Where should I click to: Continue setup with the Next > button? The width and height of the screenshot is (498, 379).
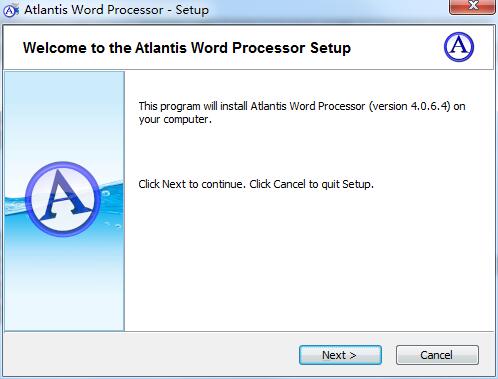[x=340, y=355]
